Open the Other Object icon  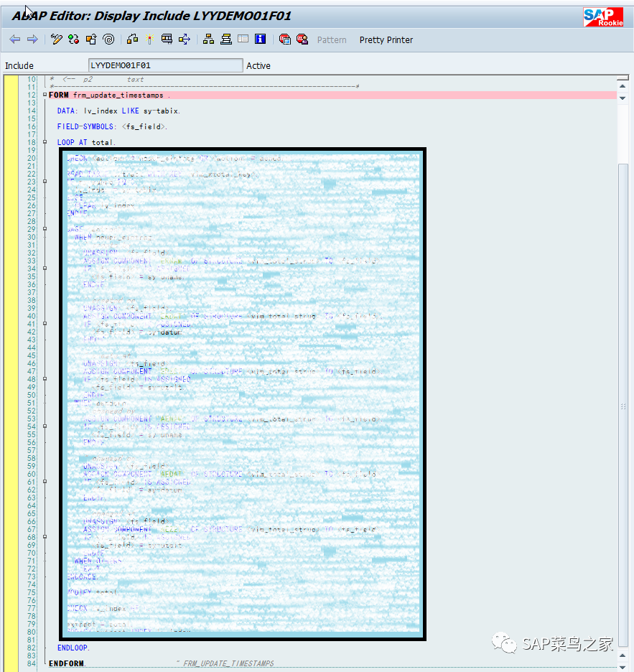click(x=91, y=39)
